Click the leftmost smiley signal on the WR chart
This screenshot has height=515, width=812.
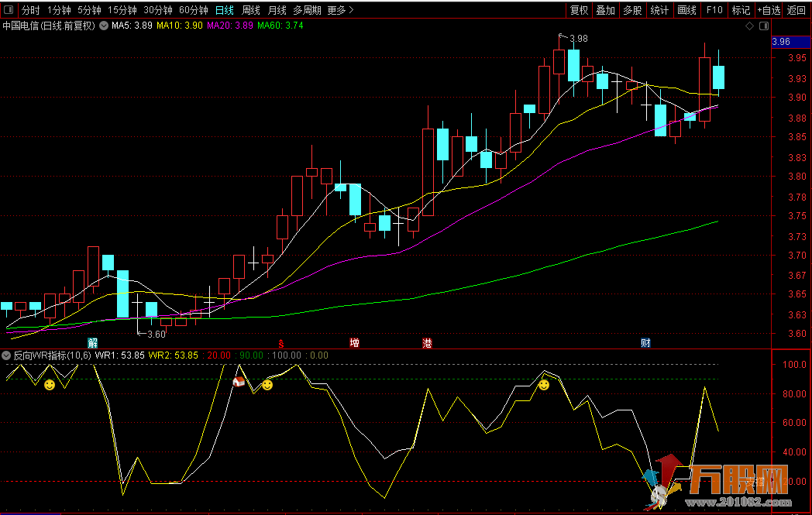click(x=50, y=385)
